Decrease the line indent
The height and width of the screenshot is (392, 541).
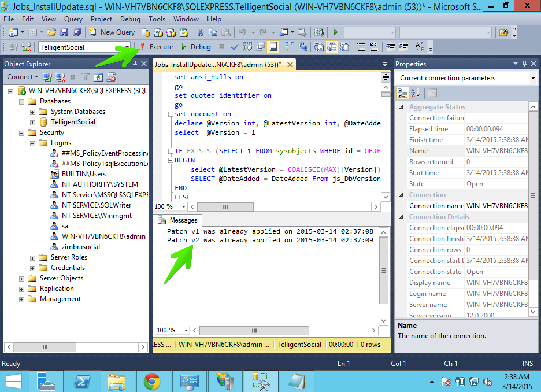pos(391,47)
